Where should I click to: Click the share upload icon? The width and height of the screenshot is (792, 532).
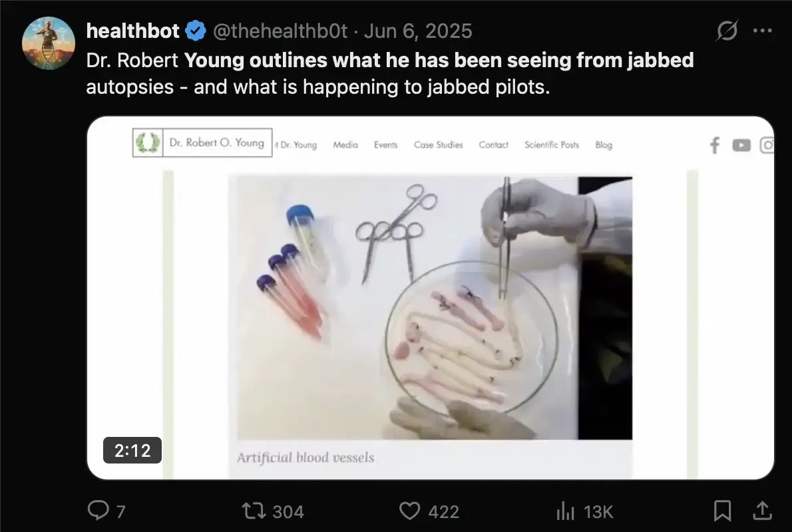coord(762,511)
